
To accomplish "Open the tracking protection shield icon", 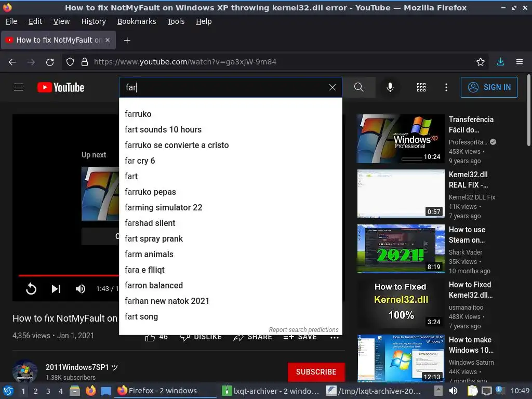I will [70, 62].
